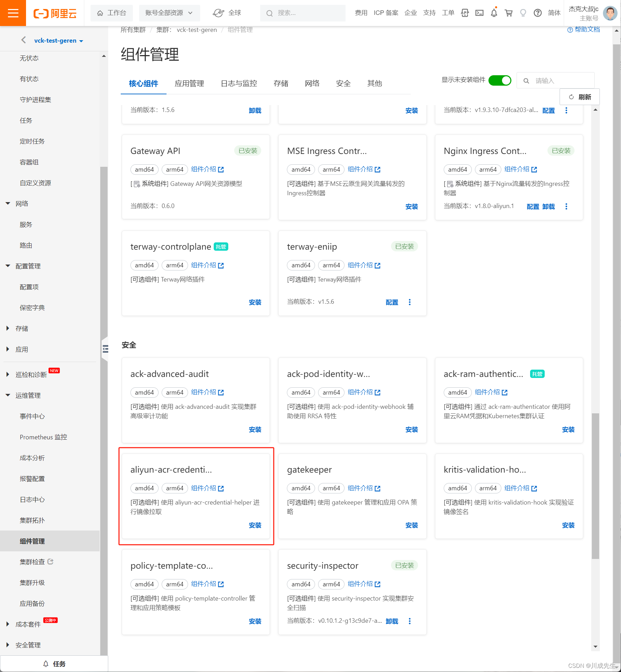Click the top bar 搜索 input
621x672 pixels.
pyautogui.click(x=303, y=13)
